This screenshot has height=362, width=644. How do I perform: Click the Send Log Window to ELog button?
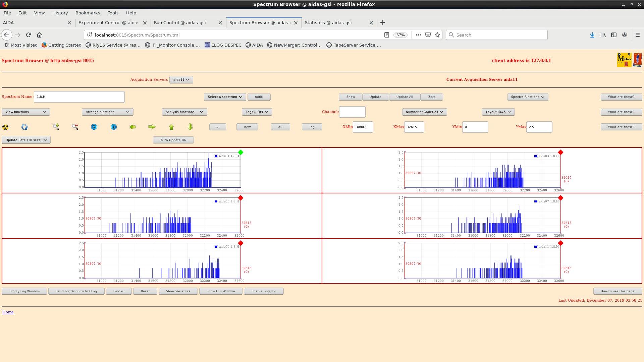pos(76,291)
